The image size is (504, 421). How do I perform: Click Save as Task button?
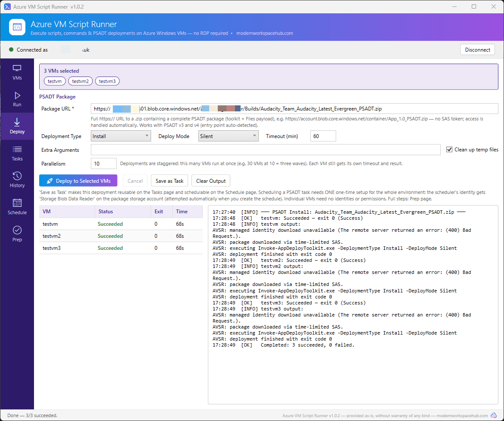click(170, 181)
